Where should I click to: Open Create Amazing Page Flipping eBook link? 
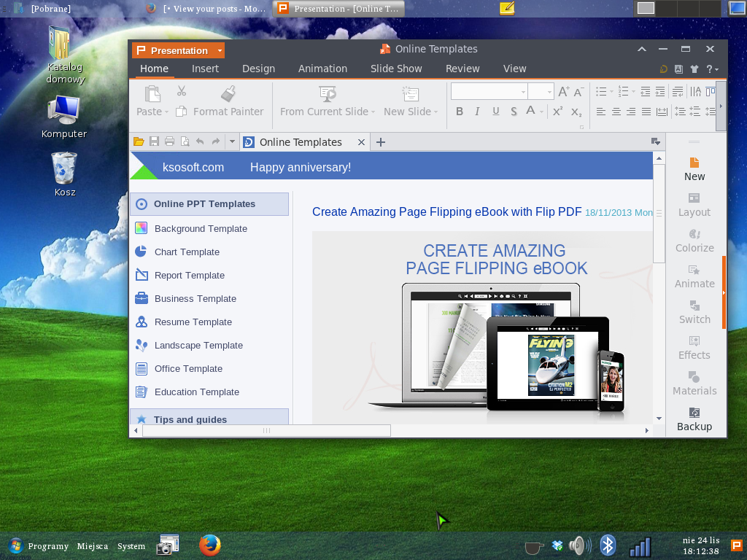[x=447, y=212]
